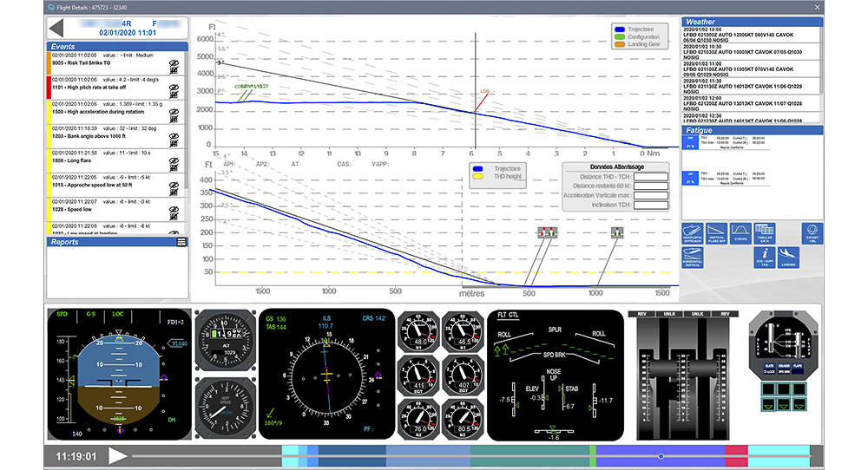
Task: Open the Tabular Data view
Action: (x=764, y=232)
